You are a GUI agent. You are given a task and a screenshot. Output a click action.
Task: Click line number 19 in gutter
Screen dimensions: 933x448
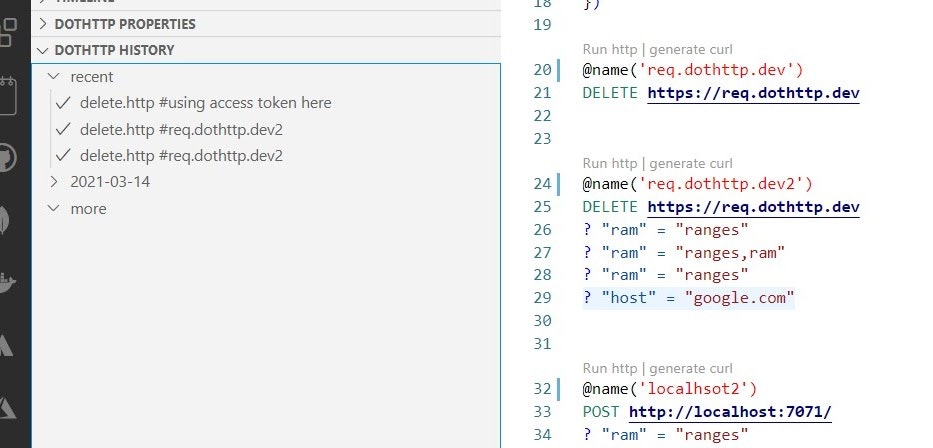543,25
